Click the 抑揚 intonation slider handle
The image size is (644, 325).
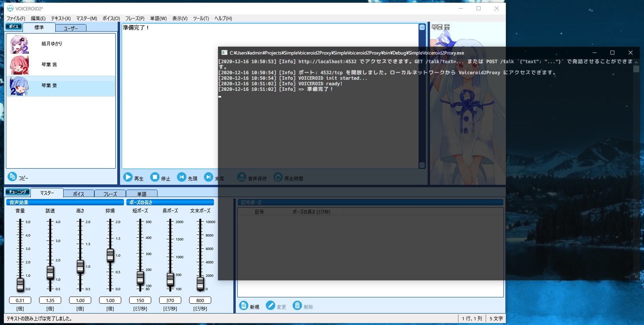coord(110,255)
